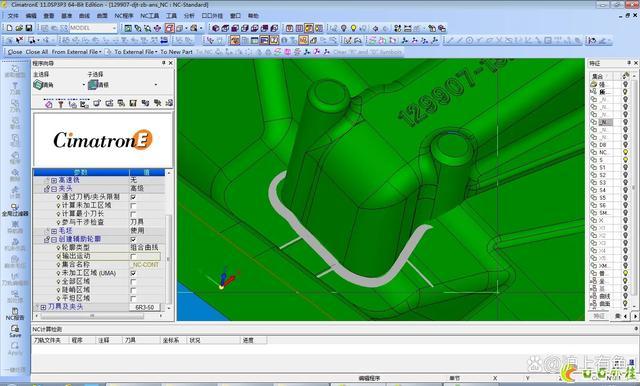The height and width of the screenshot is (386, 640).
Task: Click the second purple cube display-mode icon
Action: (x=225, y=28)
